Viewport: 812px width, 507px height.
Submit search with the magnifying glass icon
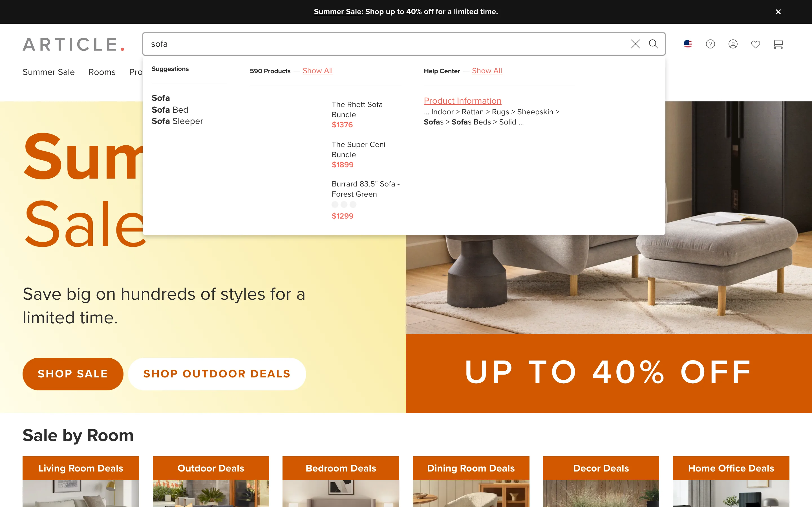(653, 44)
